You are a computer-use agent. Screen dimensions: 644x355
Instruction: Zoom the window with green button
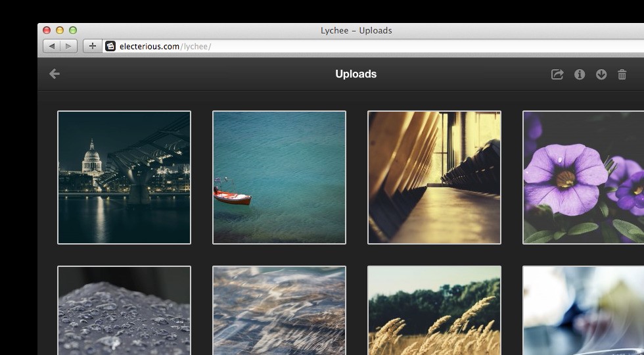click(73, 30)
